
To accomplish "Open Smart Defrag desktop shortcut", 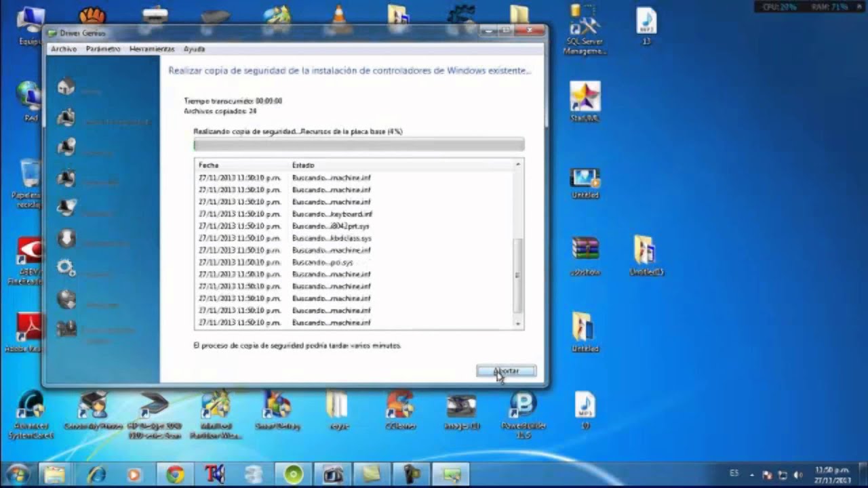I will click(277, 411).
